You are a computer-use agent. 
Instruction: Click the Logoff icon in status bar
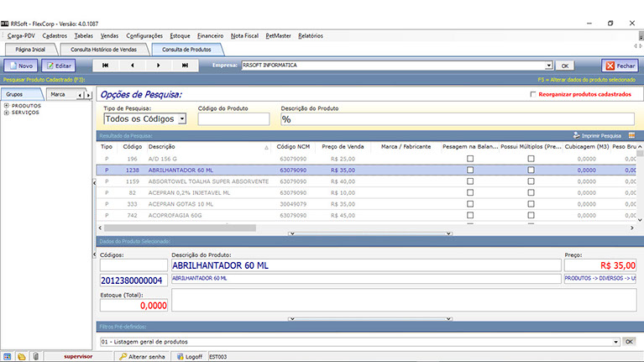[179, 356]
